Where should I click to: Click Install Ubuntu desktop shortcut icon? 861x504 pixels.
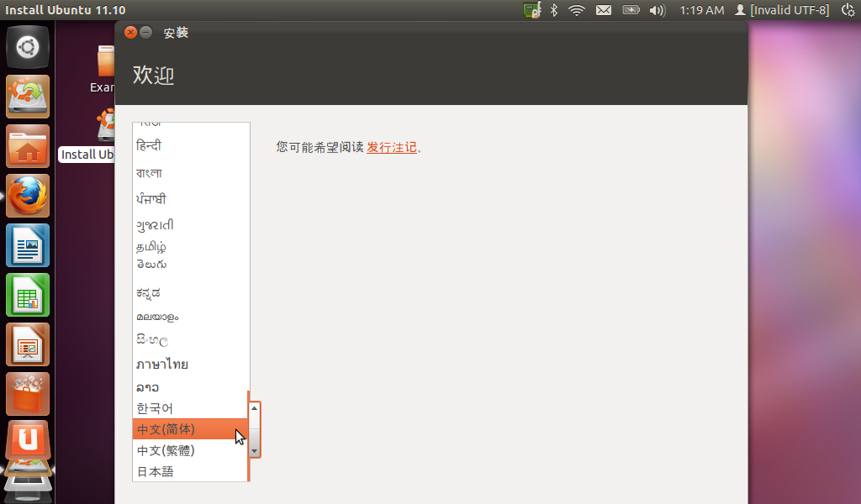tap(105, 126)
